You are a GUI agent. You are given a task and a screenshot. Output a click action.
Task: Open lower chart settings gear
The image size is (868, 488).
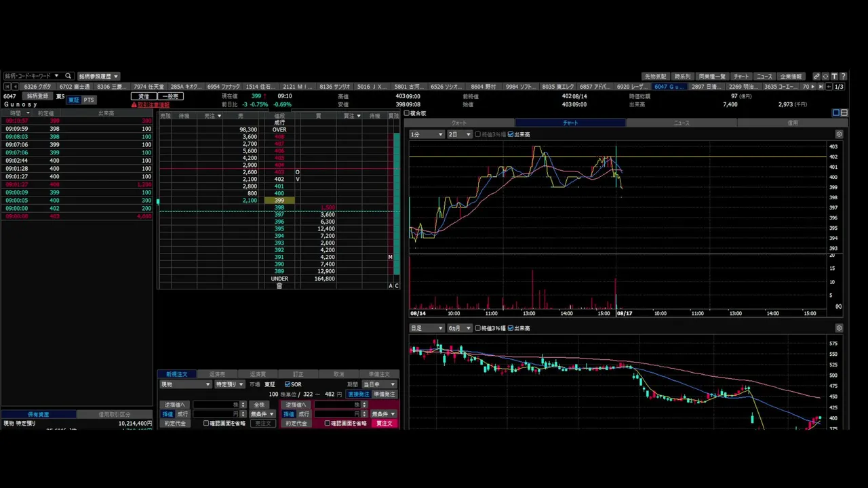tap(839, 328)
